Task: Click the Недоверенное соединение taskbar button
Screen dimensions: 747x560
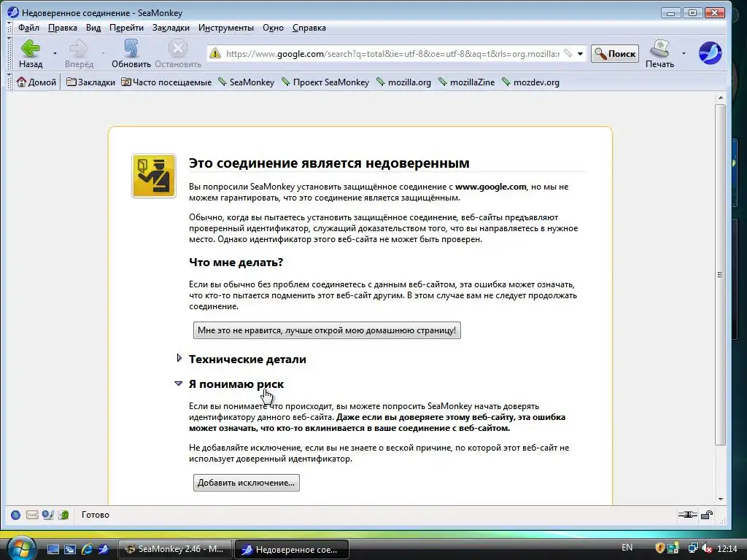Action: tap(292, 550)
